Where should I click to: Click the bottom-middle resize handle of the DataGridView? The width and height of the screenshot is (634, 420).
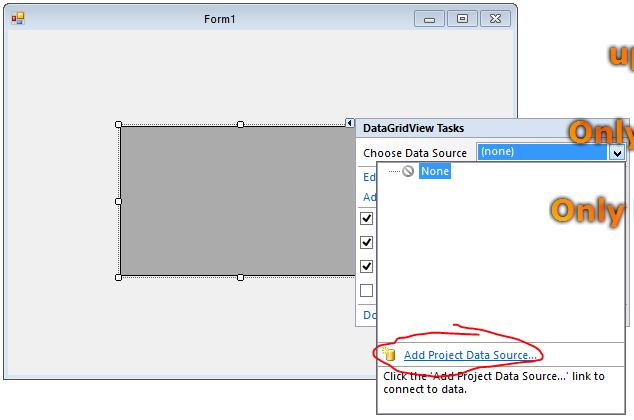[241, 277]
